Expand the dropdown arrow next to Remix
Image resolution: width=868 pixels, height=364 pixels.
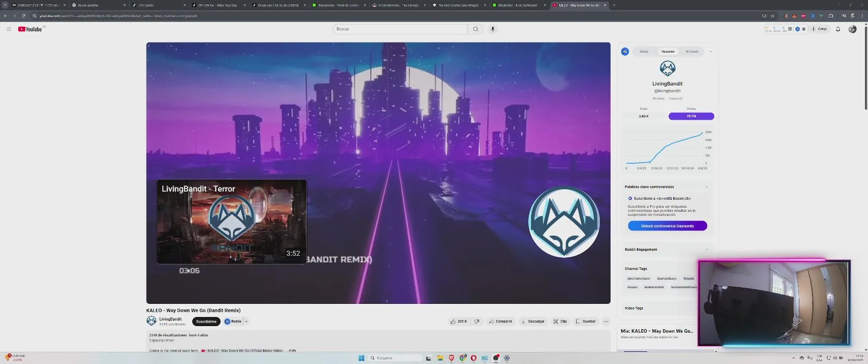click(246, 322)
